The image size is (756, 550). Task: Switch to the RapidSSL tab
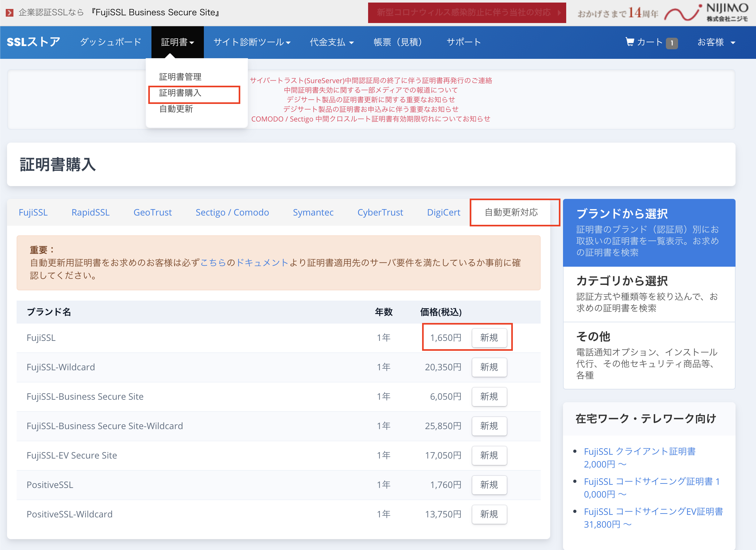(91, 212)
